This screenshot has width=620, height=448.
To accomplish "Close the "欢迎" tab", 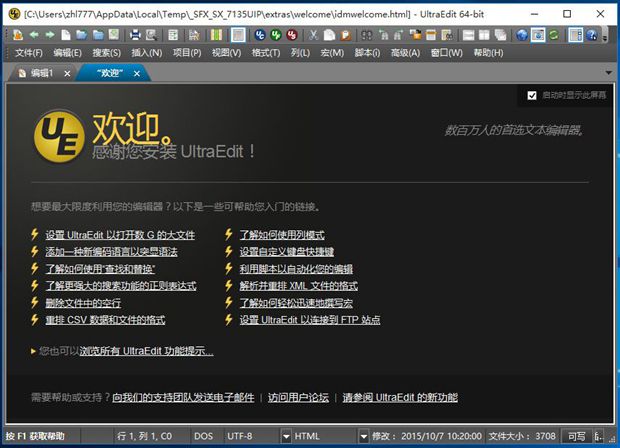I will (137, 74).
